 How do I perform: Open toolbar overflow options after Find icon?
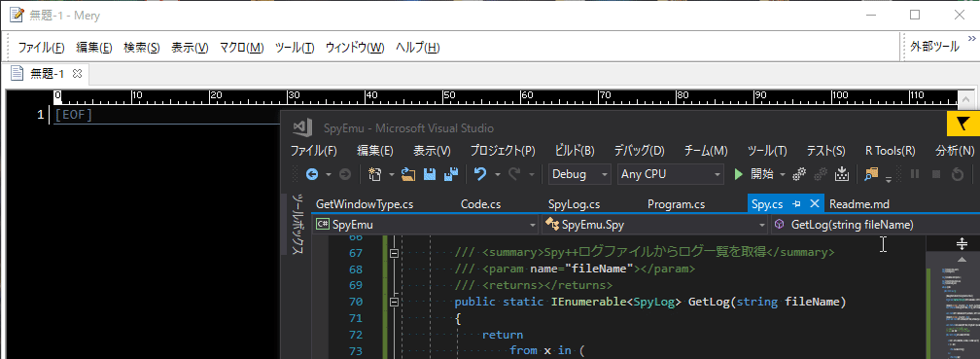(889, 179)
